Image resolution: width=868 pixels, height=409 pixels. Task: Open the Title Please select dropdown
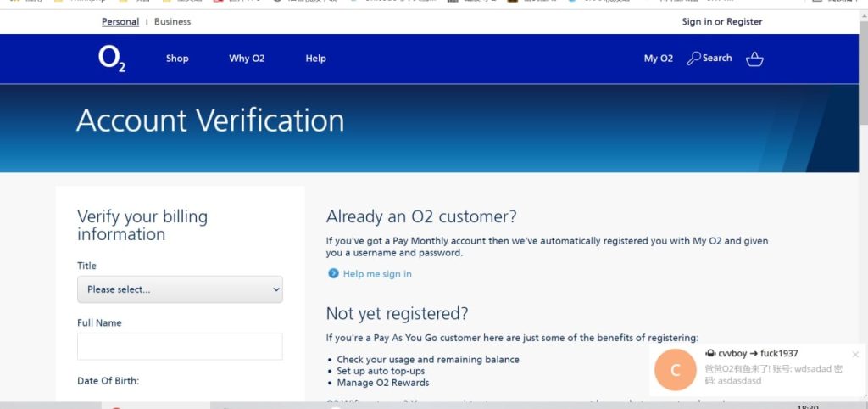(x=180, y=289)
